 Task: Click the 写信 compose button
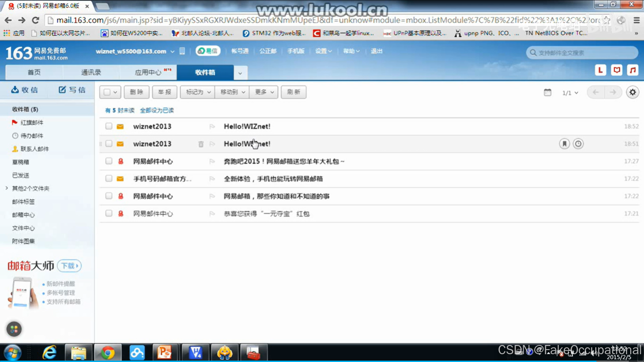coord(72,90)
